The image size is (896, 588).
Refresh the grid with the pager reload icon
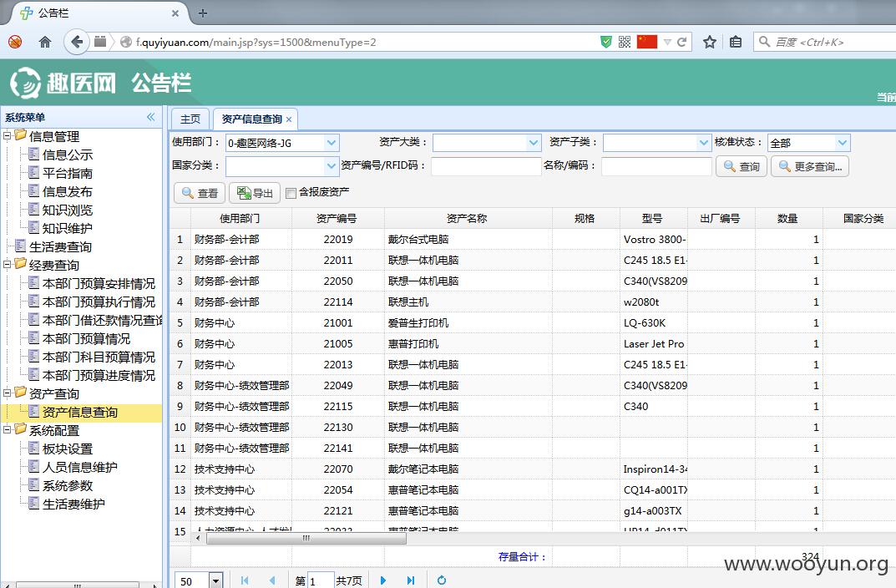pyautogui.click(x=442, y=580)
